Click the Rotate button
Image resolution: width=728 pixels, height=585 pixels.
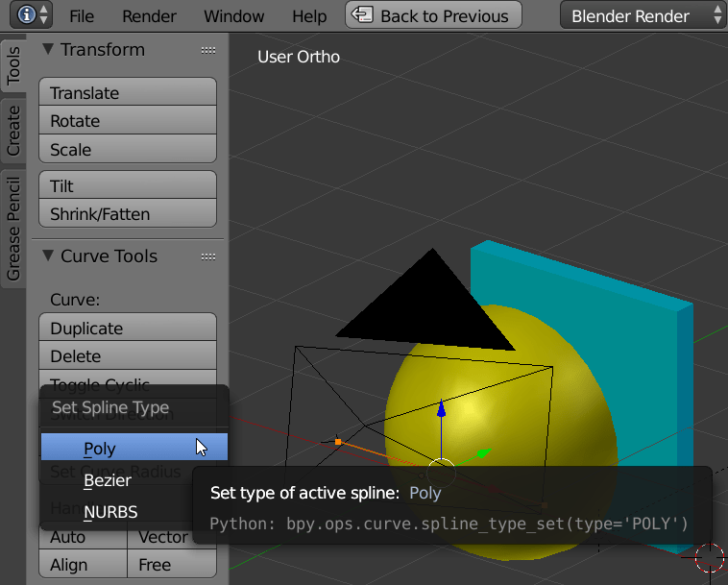tap(128, 120)
